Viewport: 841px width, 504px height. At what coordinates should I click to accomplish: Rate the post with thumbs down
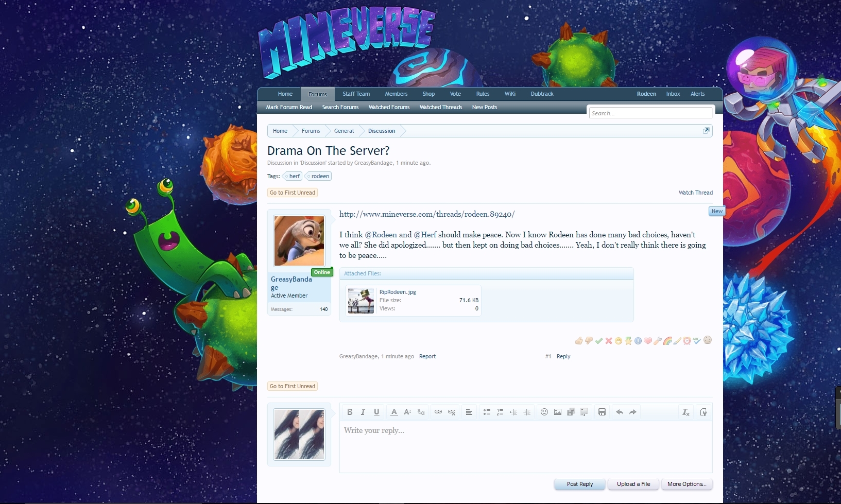pos(589,341)
